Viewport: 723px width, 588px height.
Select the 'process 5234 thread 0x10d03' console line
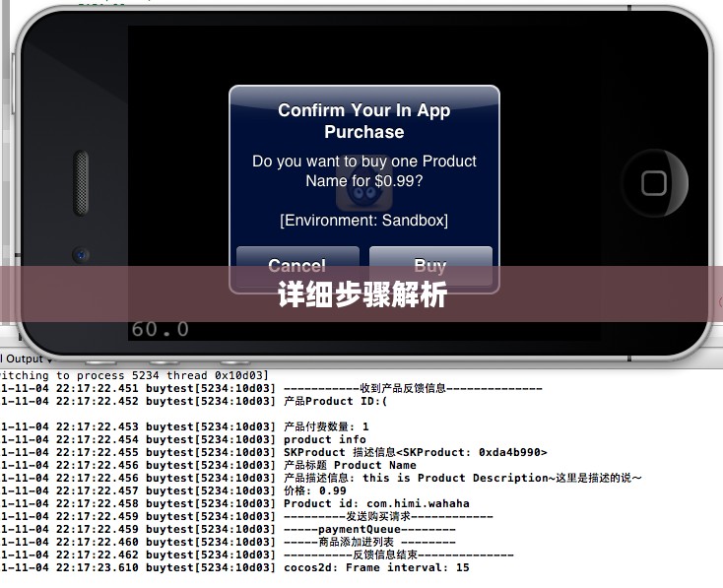point(134,375)
